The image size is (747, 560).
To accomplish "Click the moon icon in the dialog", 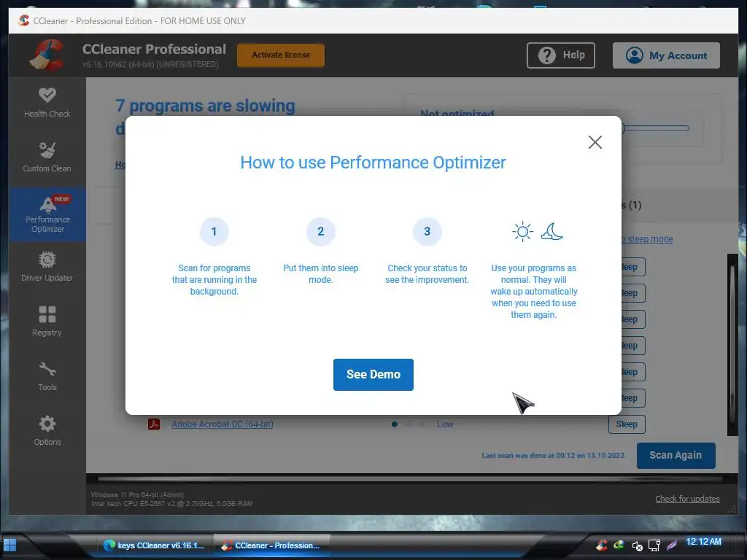I will [x=551, y=231].
